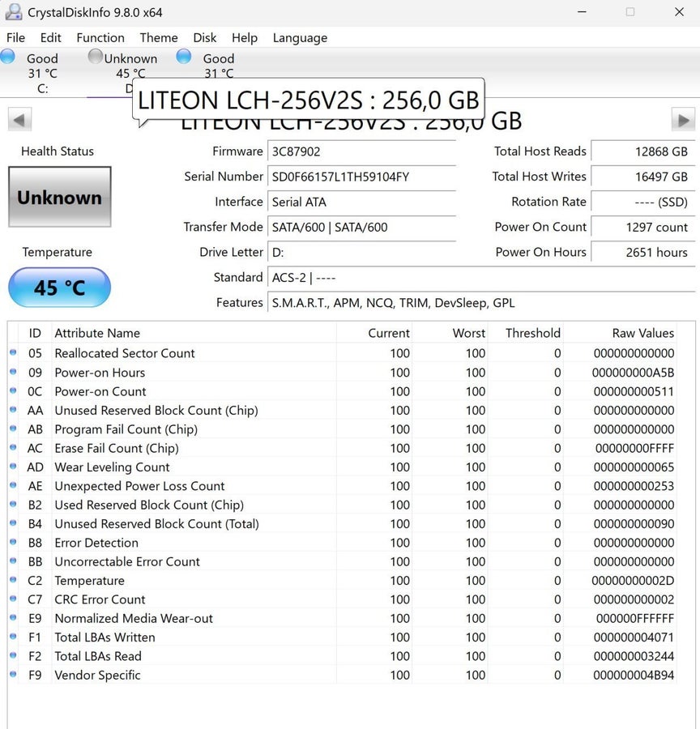Click the status dot for Reallocated Sector Count
Image resolution: width=700 pixels, height=729 pixels.
(x=13, y=352)
